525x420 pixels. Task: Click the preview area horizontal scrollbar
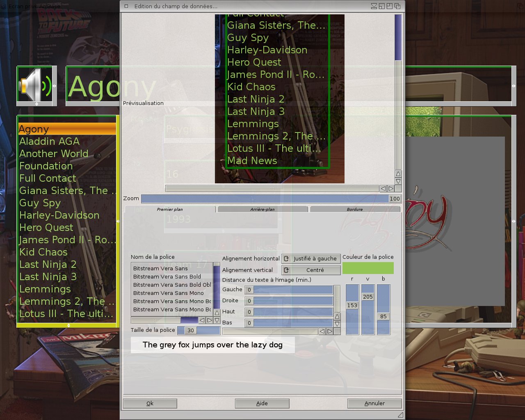[272, 189]
